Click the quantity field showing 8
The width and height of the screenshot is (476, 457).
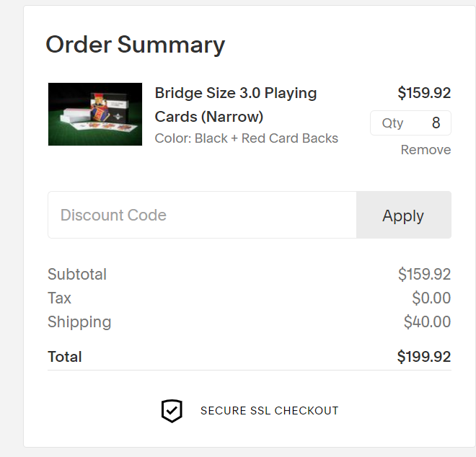435,123
